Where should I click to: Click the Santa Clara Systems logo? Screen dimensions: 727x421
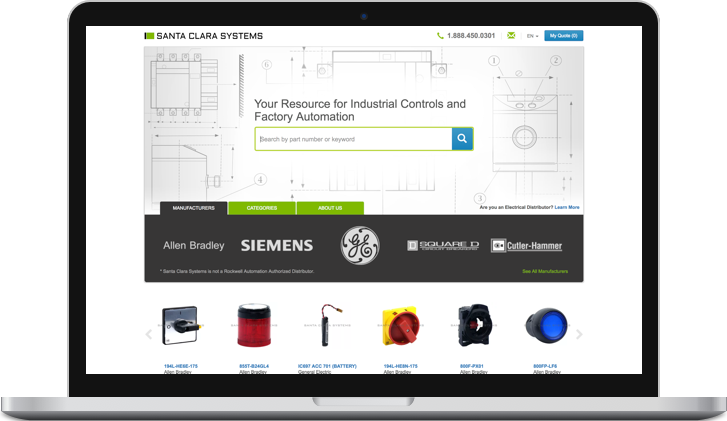[x=204, y=36]
